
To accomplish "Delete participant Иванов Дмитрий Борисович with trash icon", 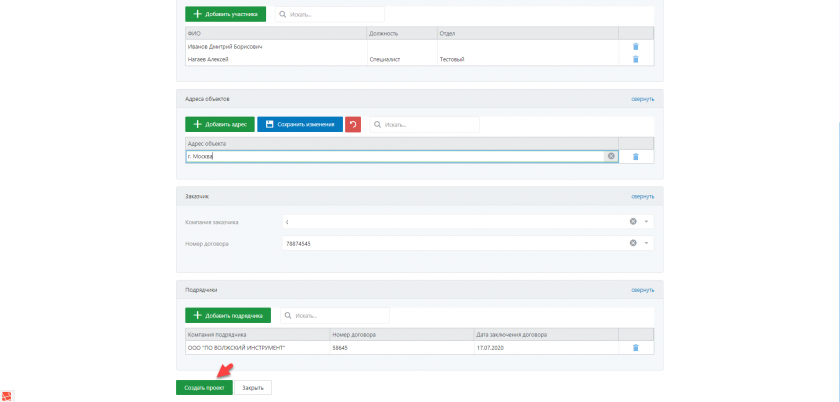I will tap(635, 46).
